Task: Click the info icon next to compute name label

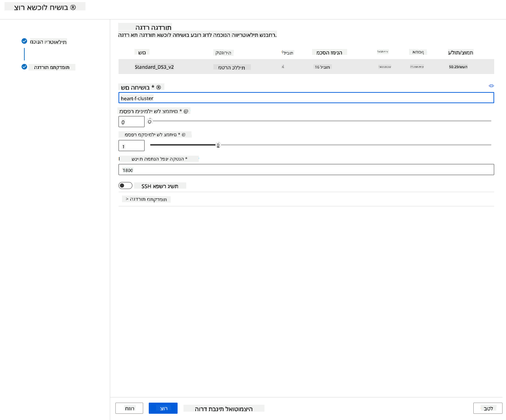Action: click(158, 87)
